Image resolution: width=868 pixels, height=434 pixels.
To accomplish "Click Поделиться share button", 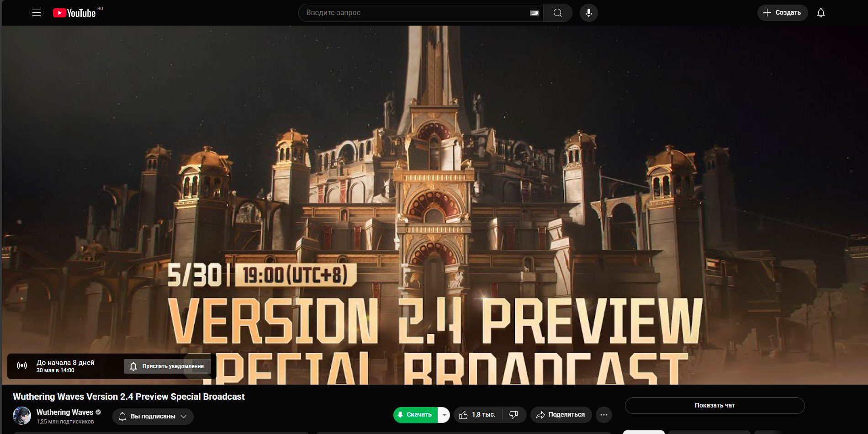I will click(x=561, y=415).
